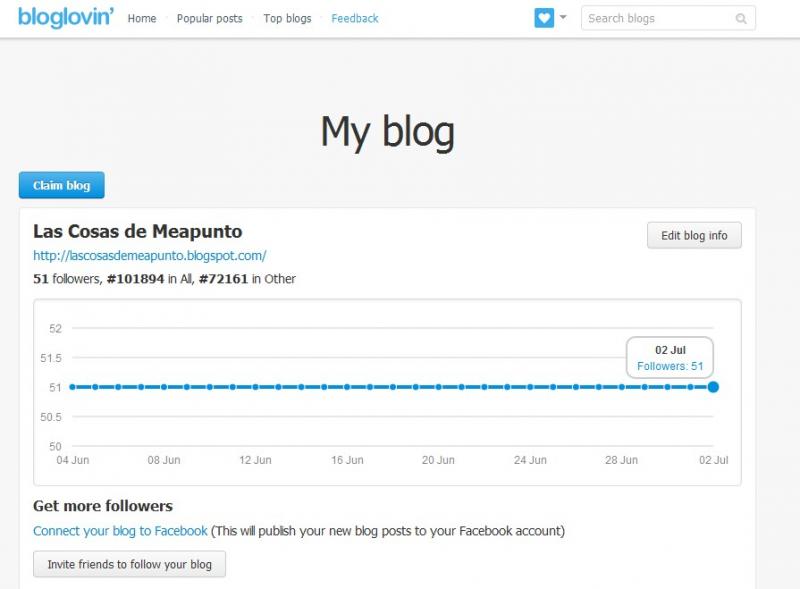Expand the dropdown arrow beside heart icon
The width and height of the screenshot is (800, 589).
[x=563, y=17]
